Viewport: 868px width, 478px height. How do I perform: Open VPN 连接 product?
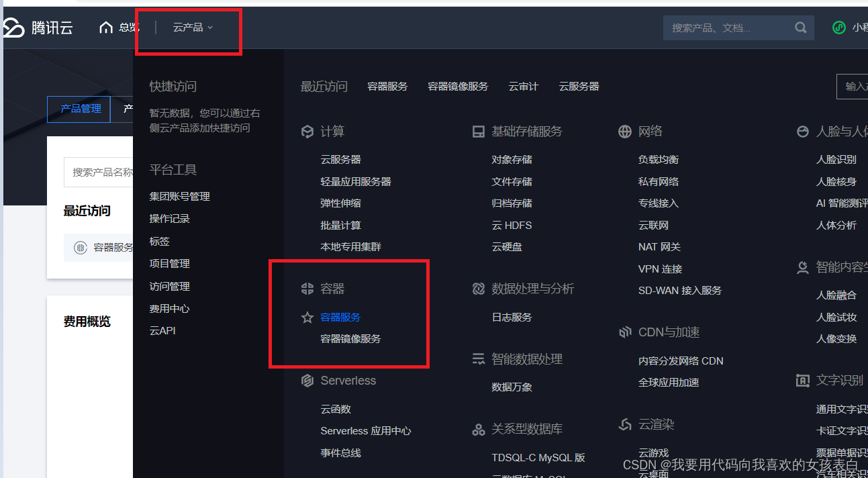tap(660, 269)
